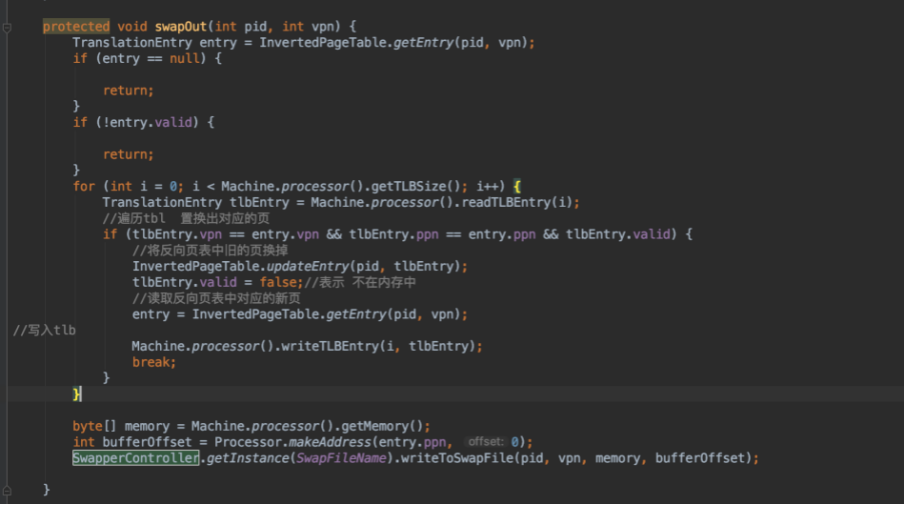Click the highlighted SwapperController class name

click(x=135, y=458)
